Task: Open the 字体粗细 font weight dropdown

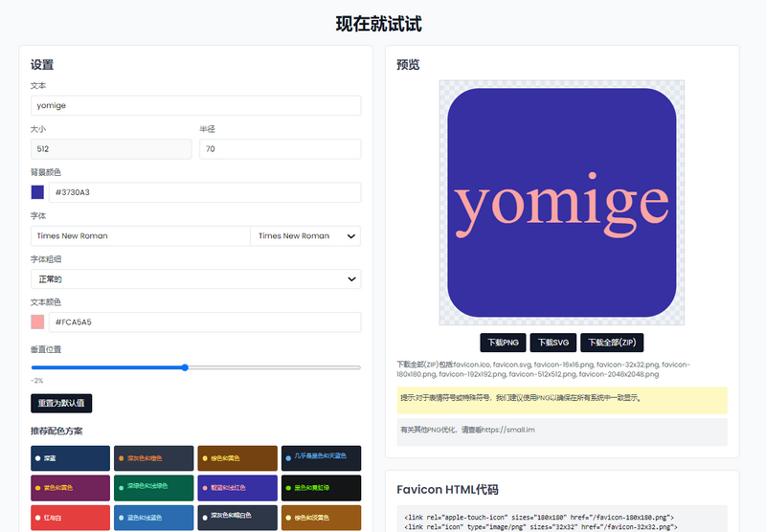Action: (195, 278)
